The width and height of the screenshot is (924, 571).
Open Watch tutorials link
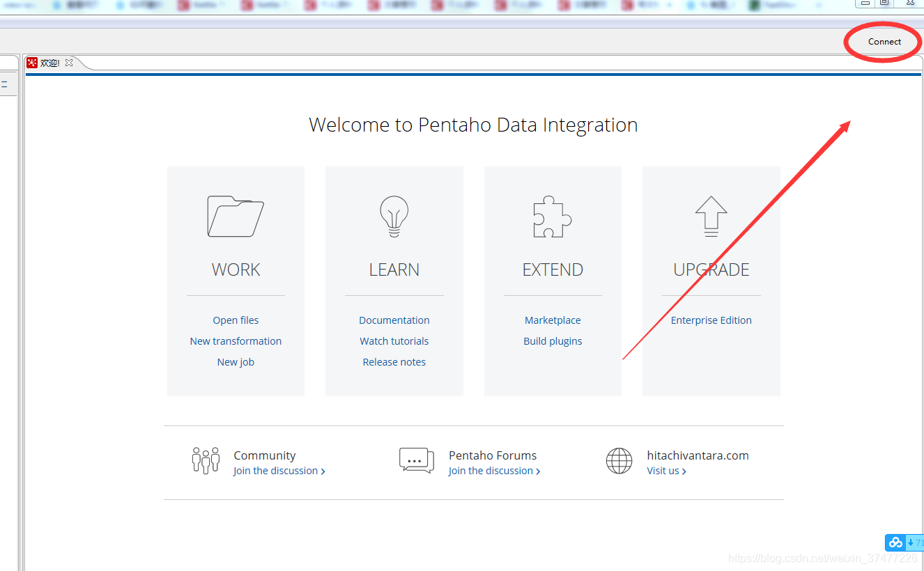(x=394, y=341)
